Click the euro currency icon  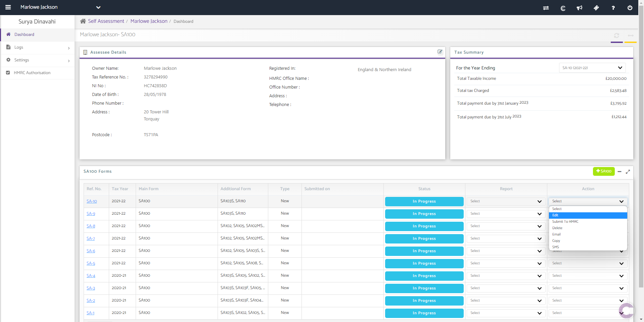tap(563, 8)
